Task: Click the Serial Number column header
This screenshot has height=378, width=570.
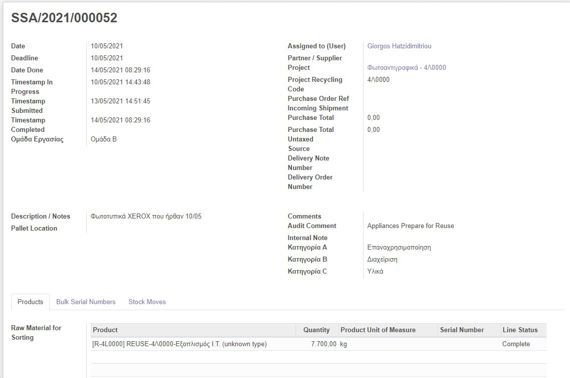Action: pyautogui.click(x=462, y=330)
